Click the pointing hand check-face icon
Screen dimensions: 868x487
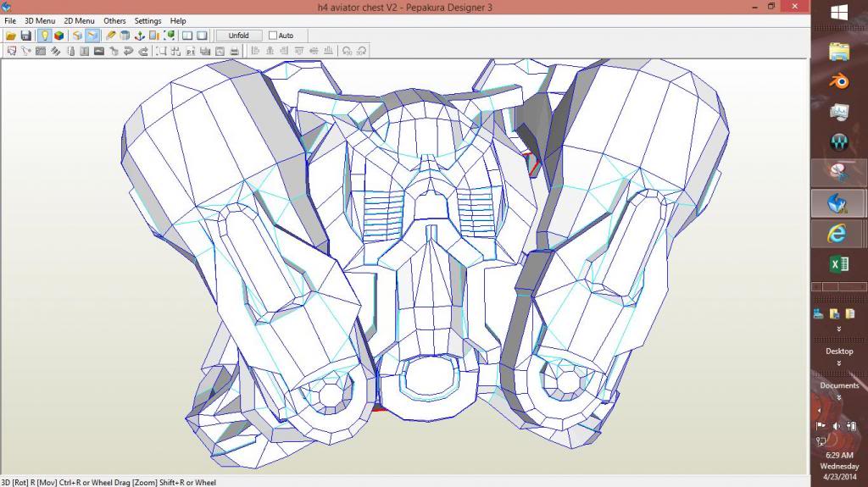(x=114, y=51)
